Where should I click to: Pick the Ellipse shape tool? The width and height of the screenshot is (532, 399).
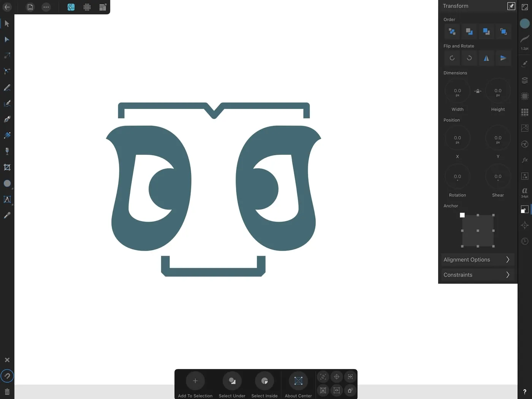point(7,183)
